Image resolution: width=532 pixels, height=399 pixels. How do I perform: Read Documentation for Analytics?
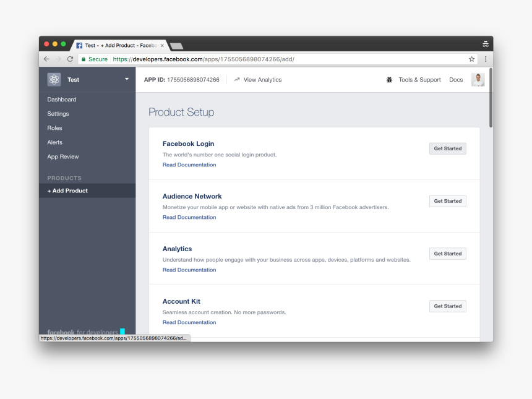pos(189,270)
